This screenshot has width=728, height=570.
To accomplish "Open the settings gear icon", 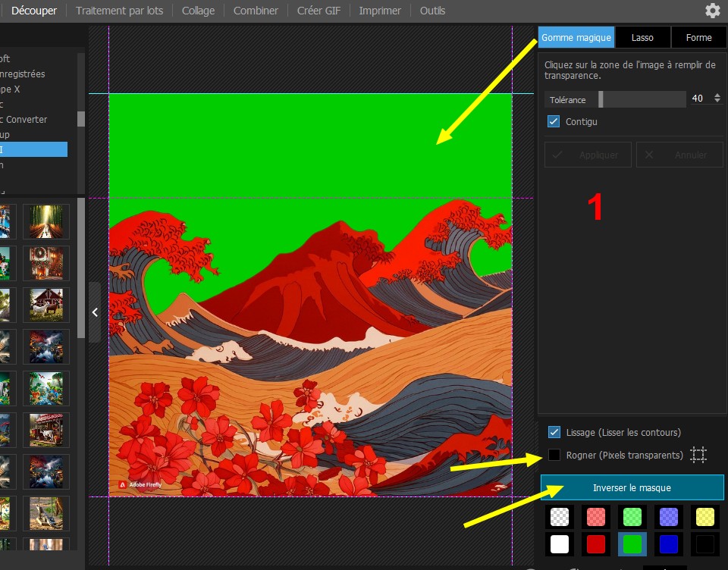I will pyautogui.click(x=712, y=10).
